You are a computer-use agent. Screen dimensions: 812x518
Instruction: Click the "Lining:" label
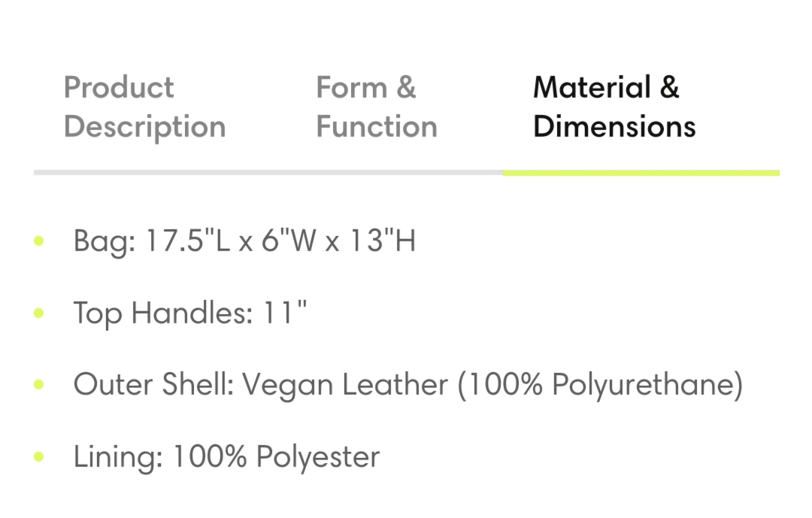[119, 458]
